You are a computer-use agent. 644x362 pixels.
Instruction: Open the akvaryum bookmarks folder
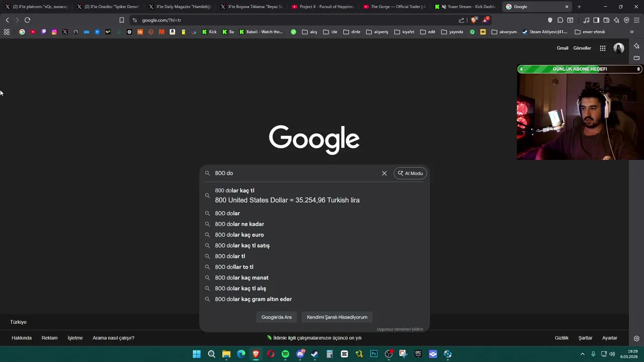tap(504, 32)
